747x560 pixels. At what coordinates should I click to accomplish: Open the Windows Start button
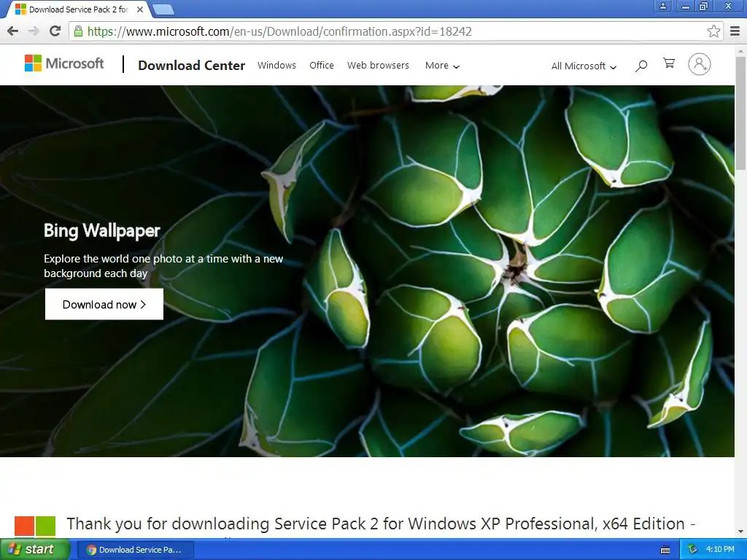pos(35,550)
